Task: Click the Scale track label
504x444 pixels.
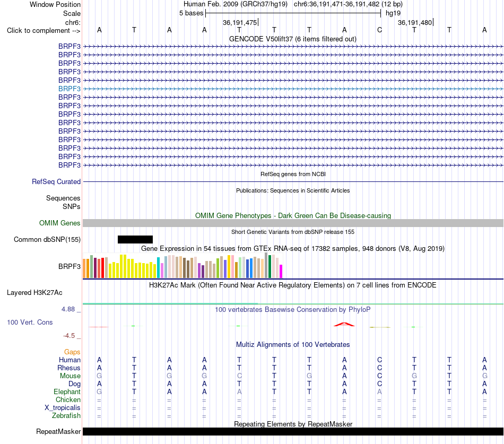Action: [72, 13]
